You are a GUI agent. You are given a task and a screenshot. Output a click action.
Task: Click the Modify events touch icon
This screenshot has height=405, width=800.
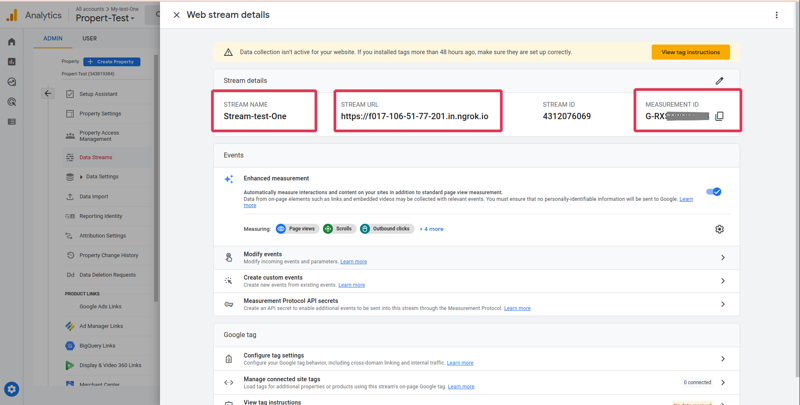(229, 258)
